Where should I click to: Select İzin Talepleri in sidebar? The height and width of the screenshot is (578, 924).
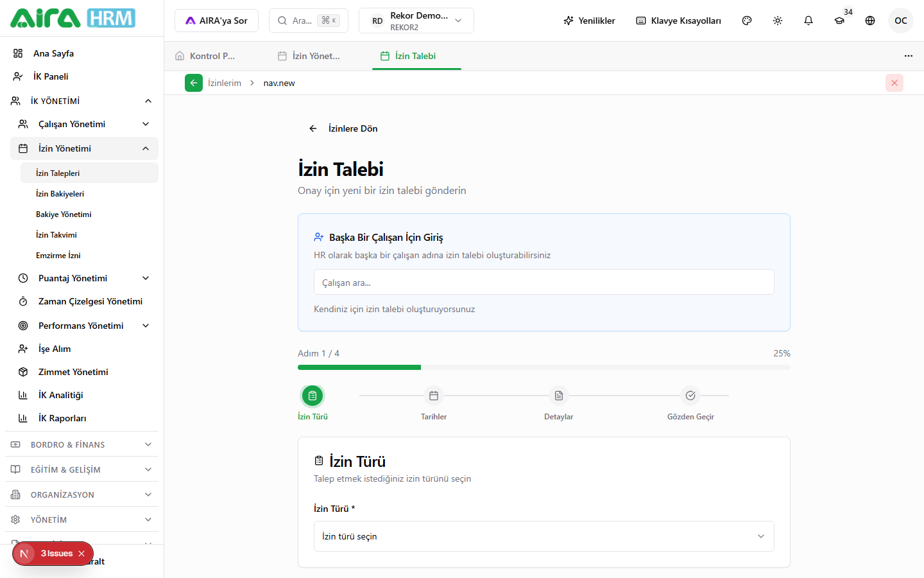pos(89,173)
